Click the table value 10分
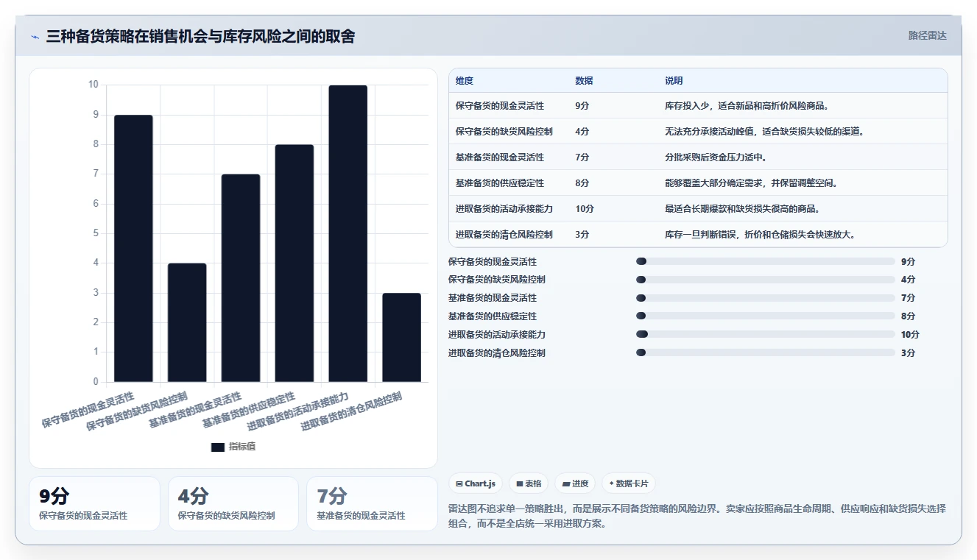Image resolution: width=977 pixels, height=560 pixels. [x=585, y=209]
